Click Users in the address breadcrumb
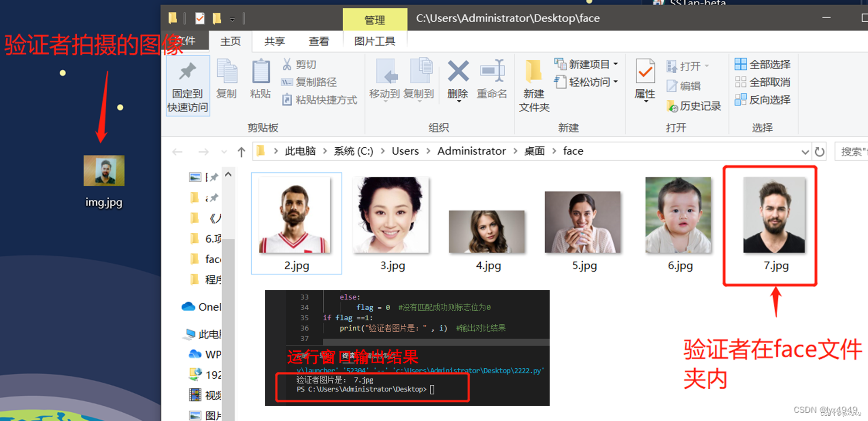 tap(405, 151)
